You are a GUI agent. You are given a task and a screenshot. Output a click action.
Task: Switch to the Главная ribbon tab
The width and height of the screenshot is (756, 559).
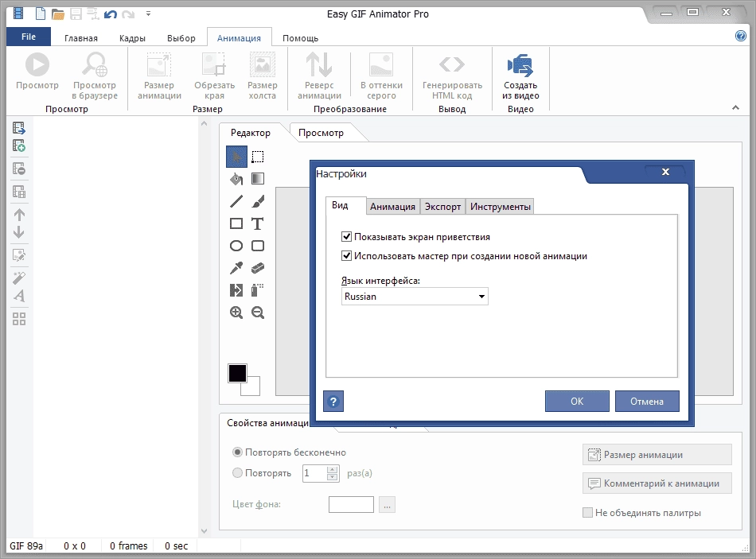(x=81, y=38)
